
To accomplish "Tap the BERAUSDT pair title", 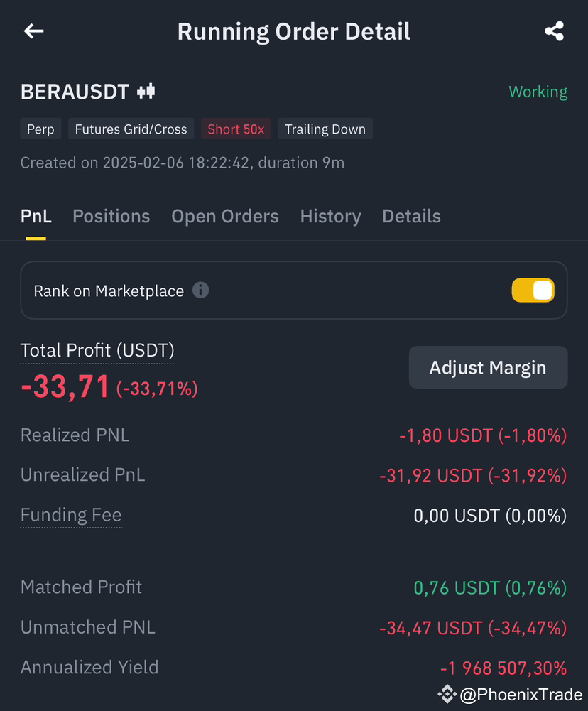I will tap(75, 92).
